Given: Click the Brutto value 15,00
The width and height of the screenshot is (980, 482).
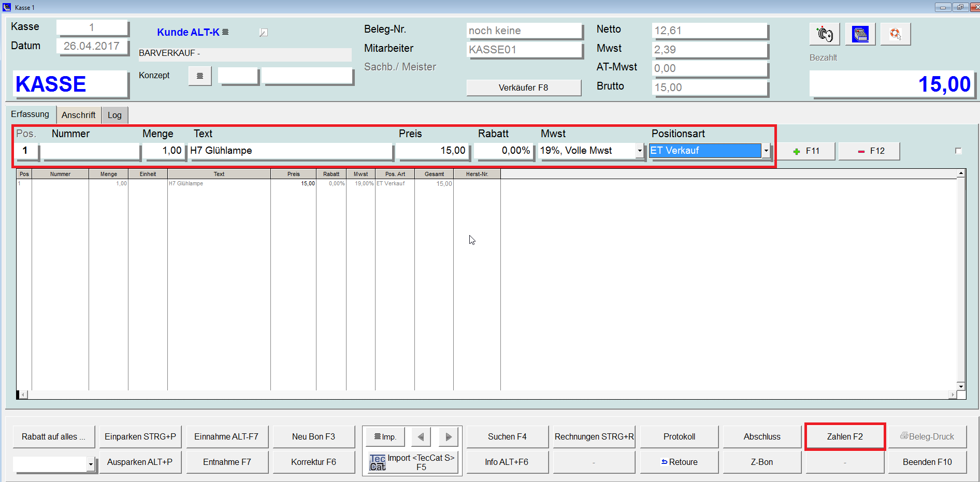Looking at the screenshot, I should pos(709,87).
